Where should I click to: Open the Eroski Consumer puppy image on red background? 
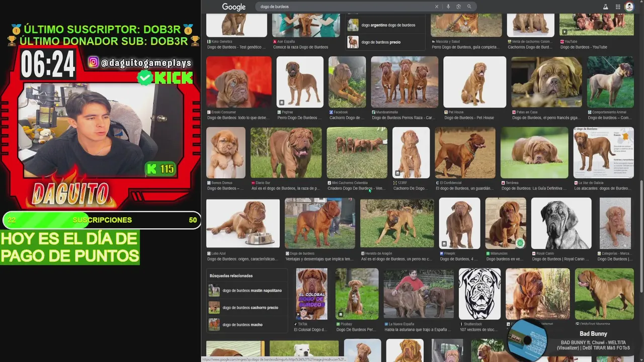(239, 82)
